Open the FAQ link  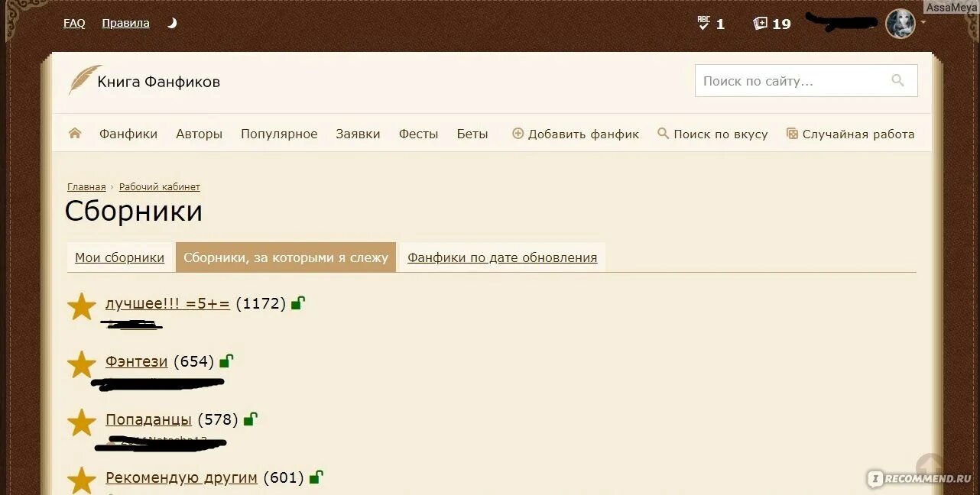point(74,23)
